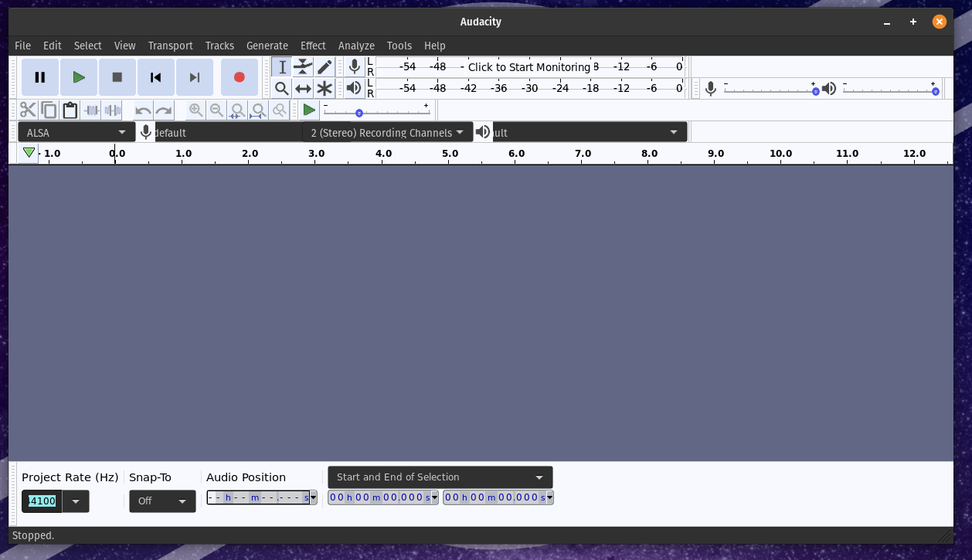
Task: Open the Generate menu
Action: coord(267,46)
